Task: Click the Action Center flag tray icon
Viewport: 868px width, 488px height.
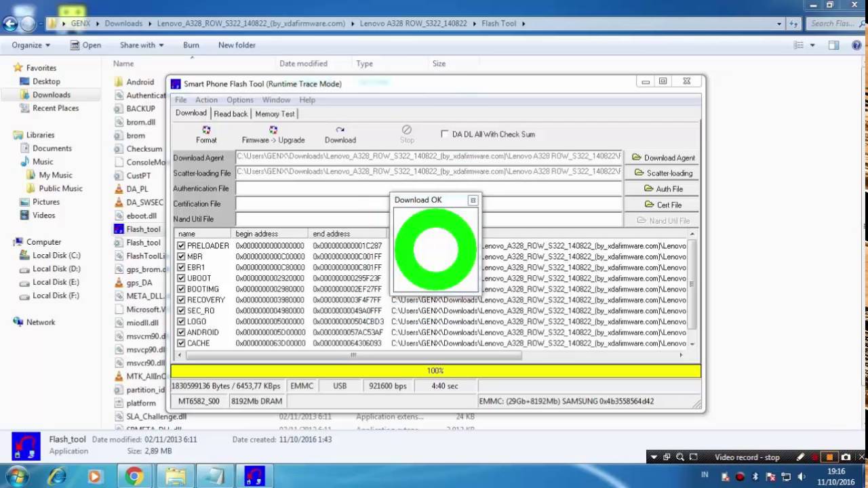Action: [771, 476]
